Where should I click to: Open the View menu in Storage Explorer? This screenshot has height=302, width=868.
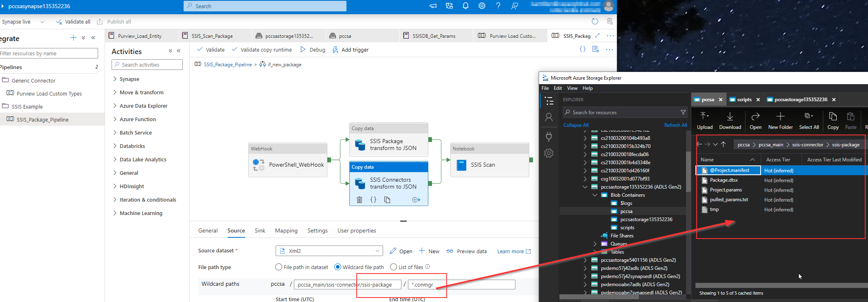[x=572, y=88]
